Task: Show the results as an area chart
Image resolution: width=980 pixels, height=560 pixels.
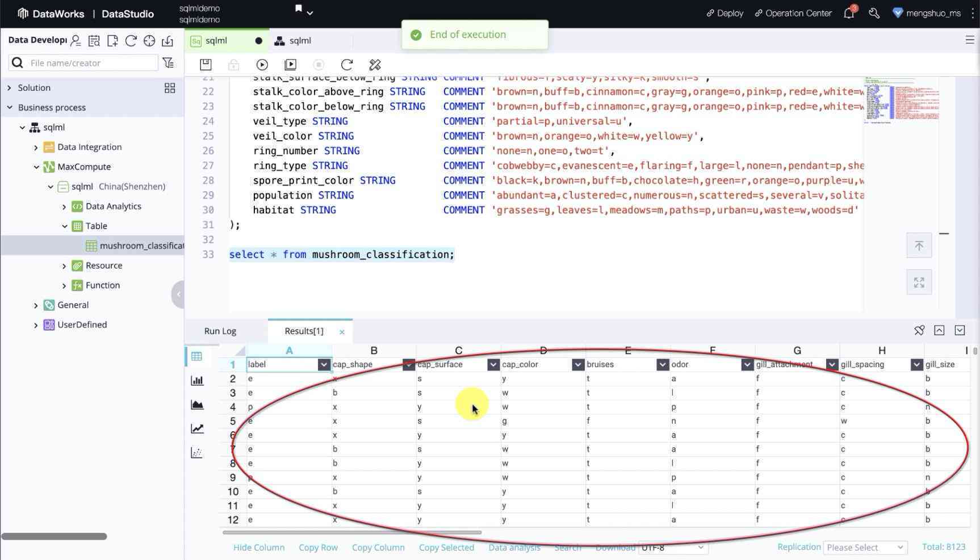Action: pos(197,405)
